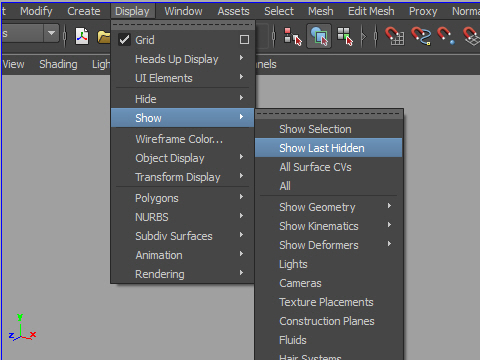Expand Object Display submenu

pyautogui.click(x=182, y=158)
